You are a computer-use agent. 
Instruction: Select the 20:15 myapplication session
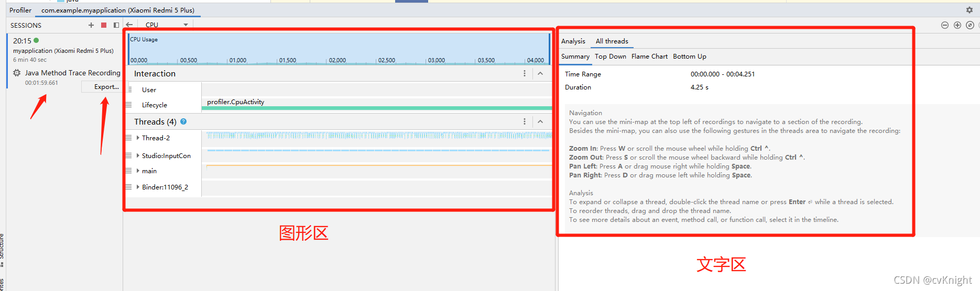[x=64, y=50]
